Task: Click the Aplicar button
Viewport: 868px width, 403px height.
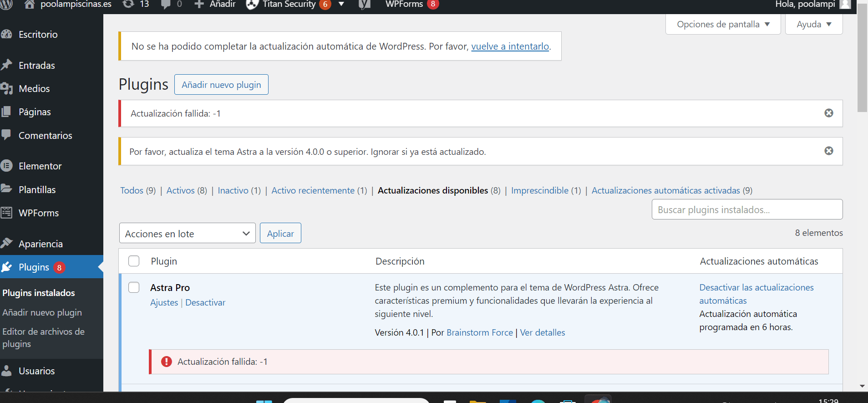Action: [280, 233]
